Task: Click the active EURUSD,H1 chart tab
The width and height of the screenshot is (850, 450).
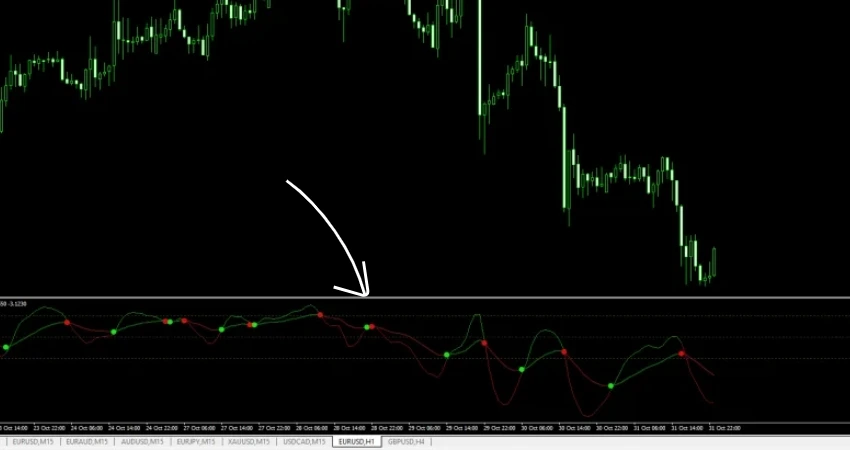Action: [356, 442]
